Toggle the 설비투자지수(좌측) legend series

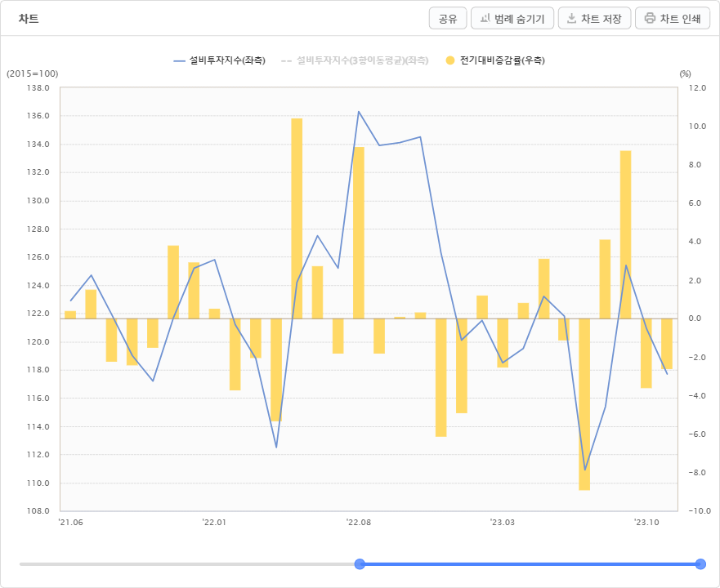tap(227, 60)
